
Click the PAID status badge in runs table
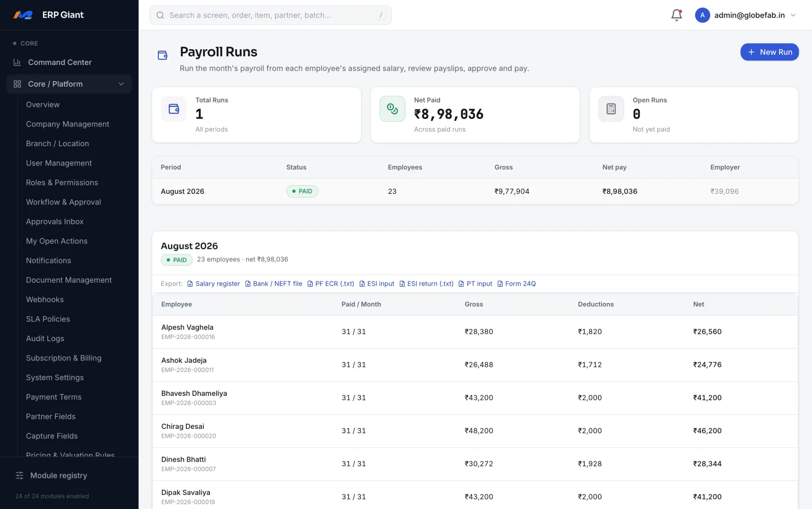pos(302,191)
